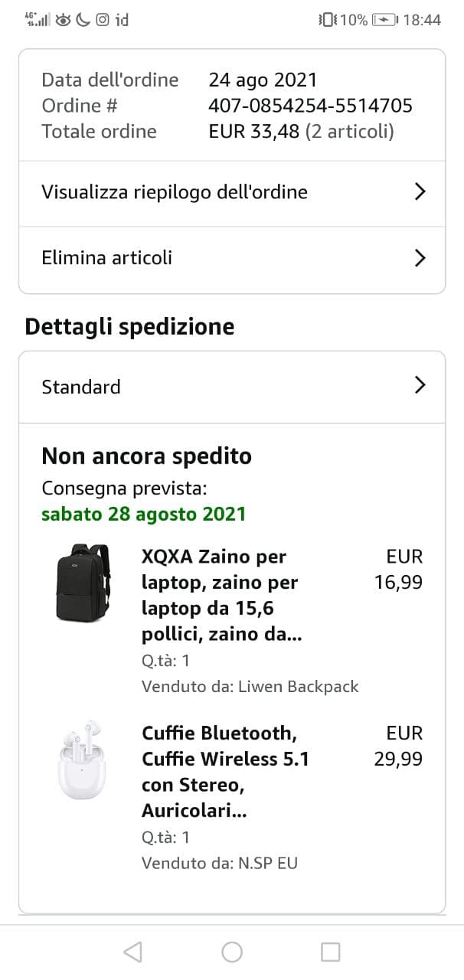
Task: Tap the white earbuds product thumbnail
Action: coord(83,759)
